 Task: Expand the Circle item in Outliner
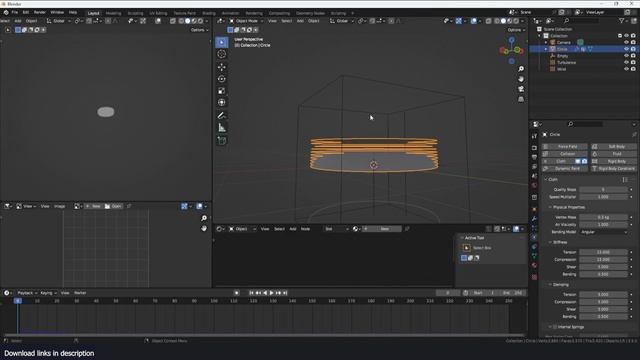coord(546,49)
